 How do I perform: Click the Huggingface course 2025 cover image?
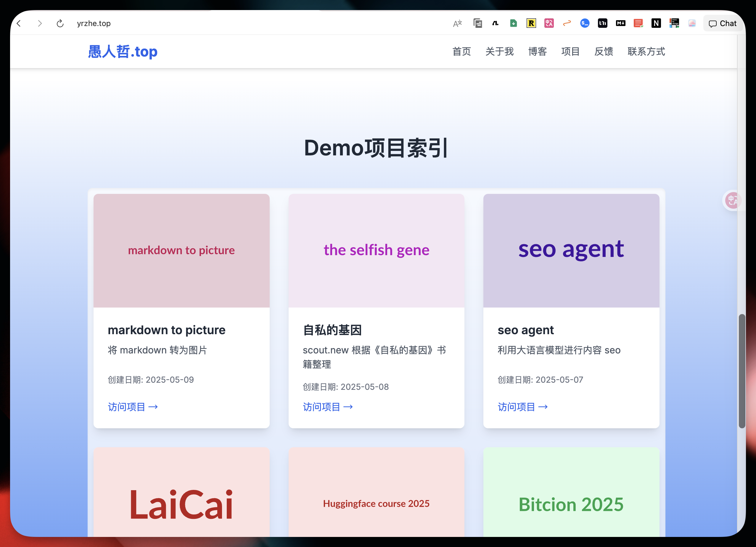click(x=376, y=492)
